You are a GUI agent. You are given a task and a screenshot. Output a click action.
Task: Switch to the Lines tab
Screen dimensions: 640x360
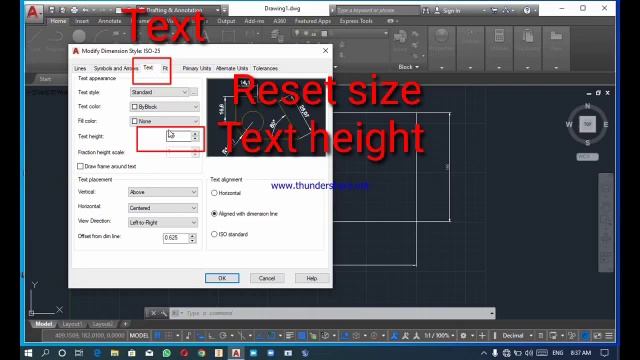pos(80,68)
